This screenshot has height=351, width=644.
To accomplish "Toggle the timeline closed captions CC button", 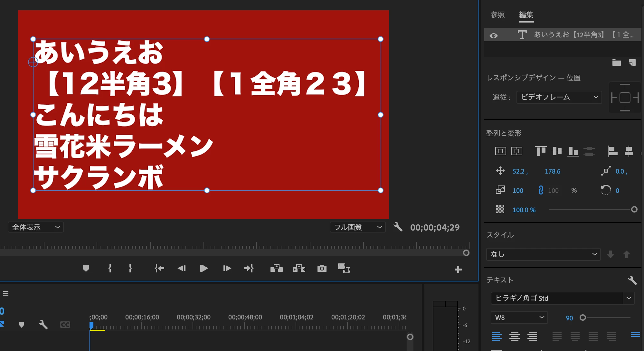I will click(x=65, y=325).
